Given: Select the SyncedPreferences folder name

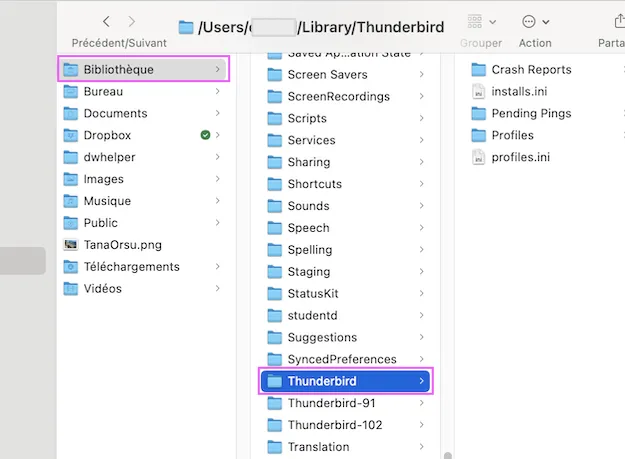Looking at the screenshot, I should tap(342, 359).
